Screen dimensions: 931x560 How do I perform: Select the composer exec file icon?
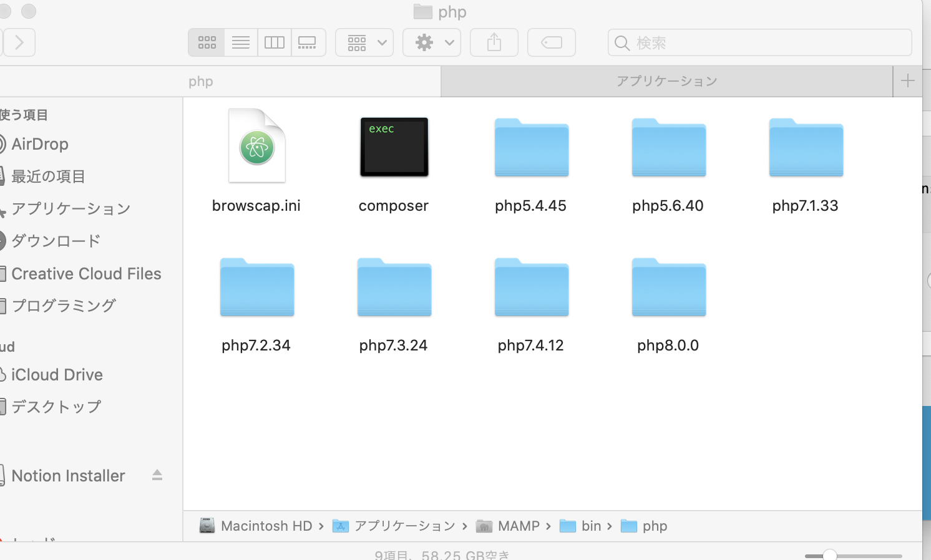[394, 147]
